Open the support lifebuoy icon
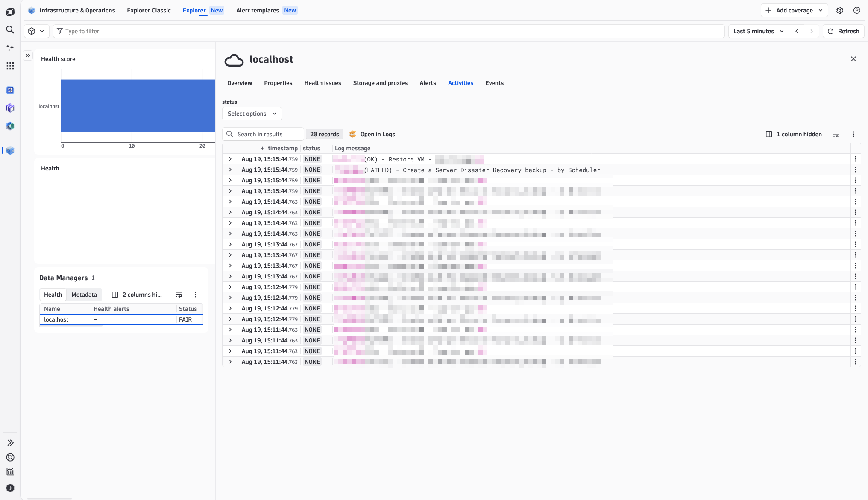Image resolution: width=868 pixels, height=500 pixels. coord(10,457)
